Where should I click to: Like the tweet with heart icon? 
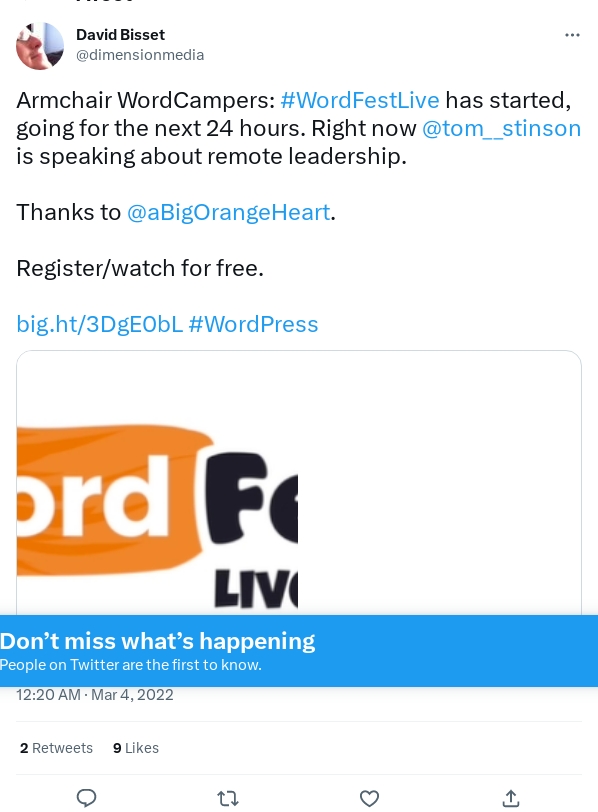coord(369,798)
